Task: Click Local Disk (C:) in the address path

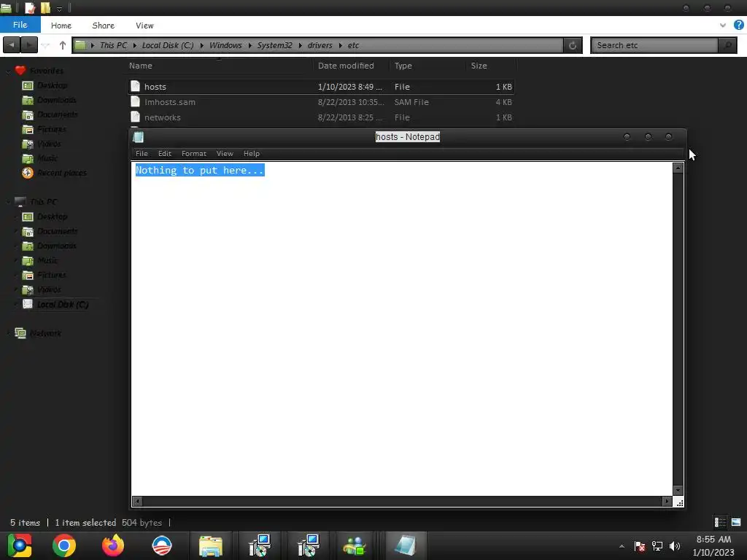Action: 168,45
